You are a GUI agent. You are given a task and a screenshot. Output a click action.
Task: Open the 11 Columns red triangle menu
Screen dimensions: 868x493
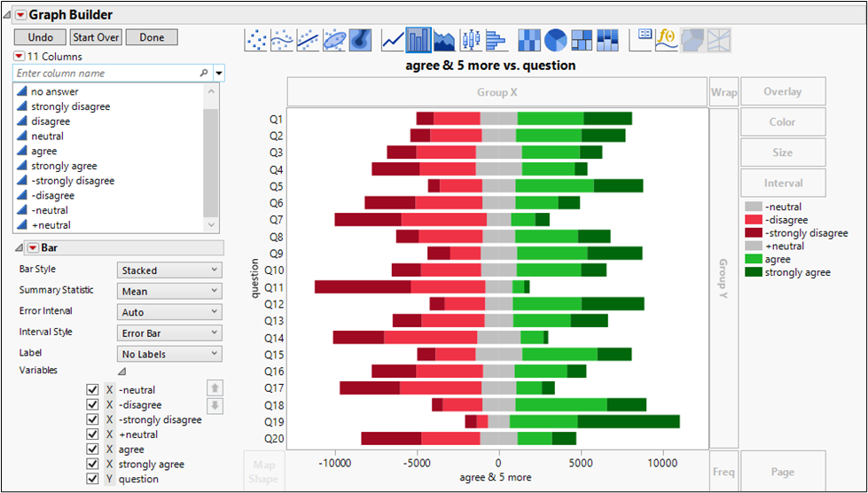pos(19,57)
